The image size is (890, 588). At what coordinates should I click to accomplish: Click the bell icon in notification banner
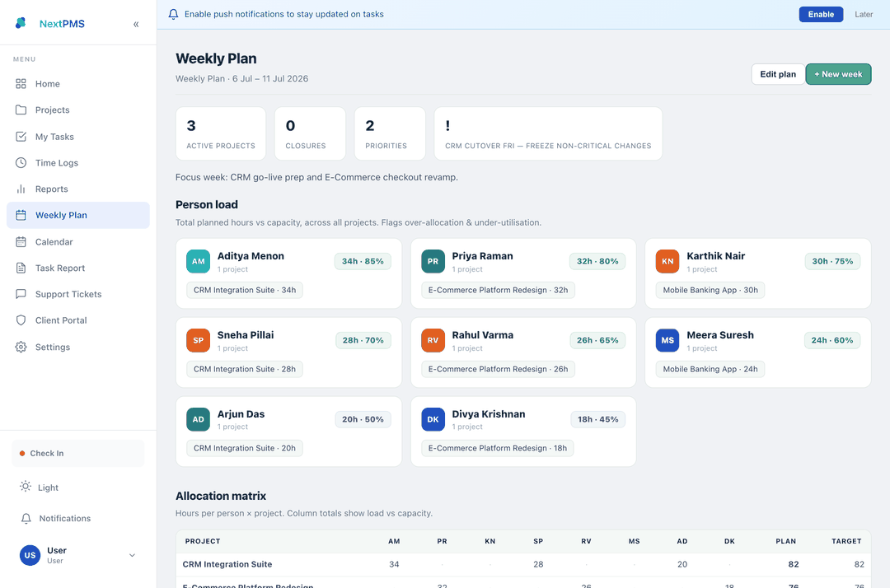pos(174,14)
